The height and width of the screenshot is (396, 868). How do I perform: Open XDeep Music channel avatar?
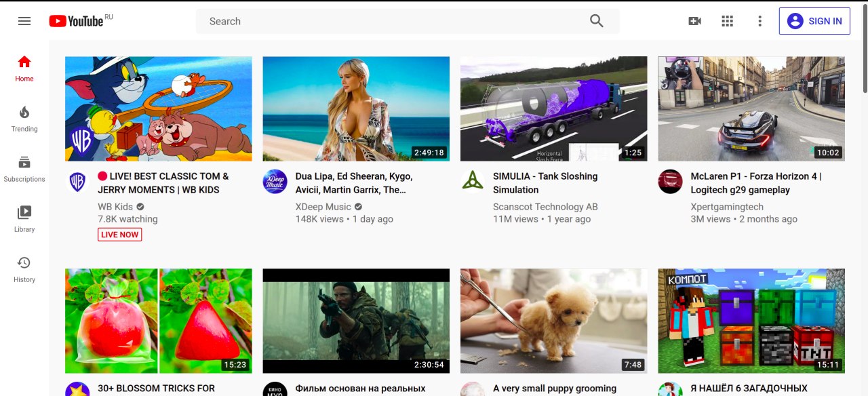275,182
